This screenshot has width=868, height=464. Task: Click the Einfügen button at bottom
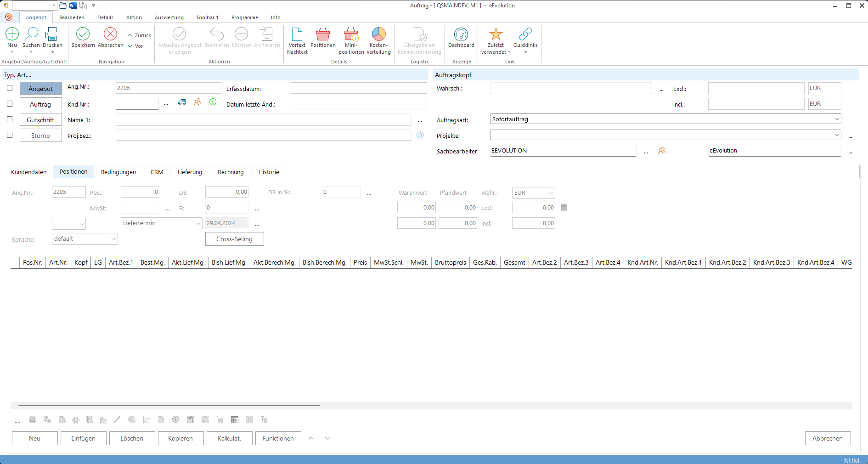pyautogui.click(x=83, y=438)
